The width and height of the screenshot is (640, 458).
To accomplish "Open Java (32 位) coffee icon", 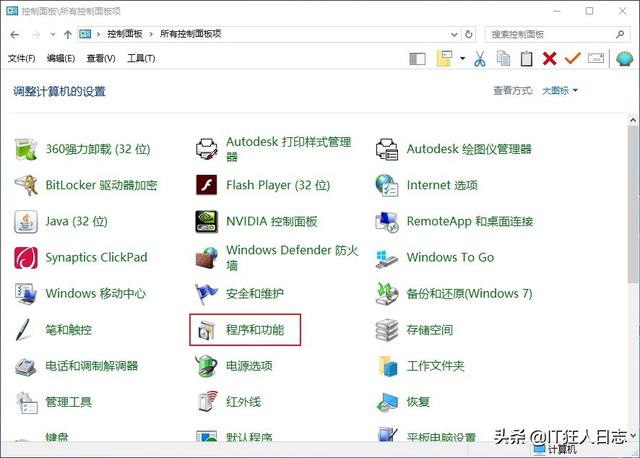I will pyautogui.click(x=26, y=221).
